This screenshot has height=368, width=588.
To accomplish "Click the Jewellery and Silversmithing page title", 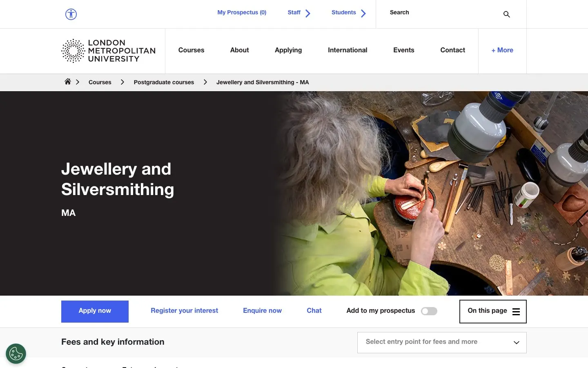I will coord(118,179).
